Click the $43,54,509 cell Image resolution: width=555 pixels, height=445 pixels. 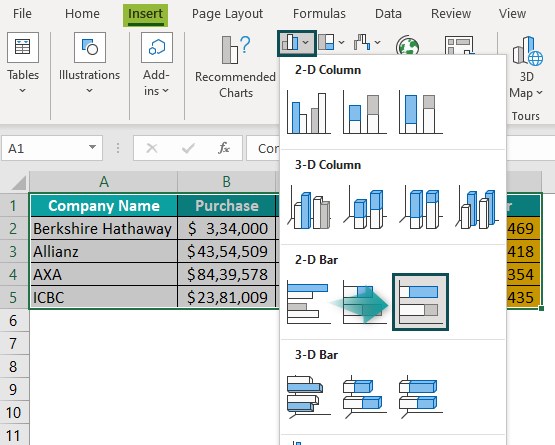pos(227,252)
